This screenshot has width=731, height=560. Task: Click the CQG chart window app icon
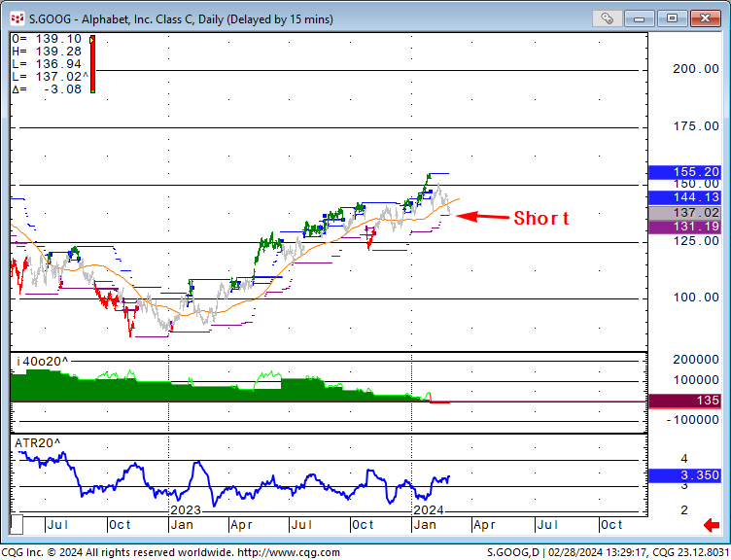[17, 19]
